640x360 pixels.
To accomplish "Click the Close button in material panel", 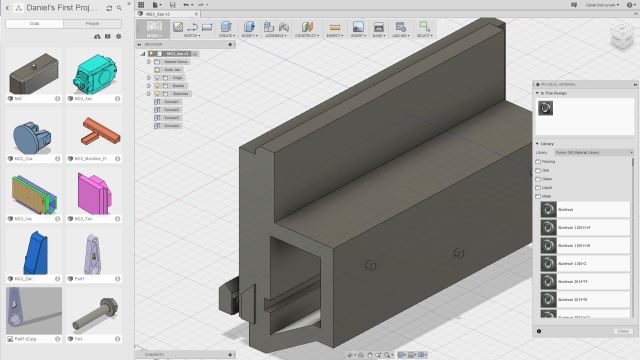I will [x=623, y=331].
